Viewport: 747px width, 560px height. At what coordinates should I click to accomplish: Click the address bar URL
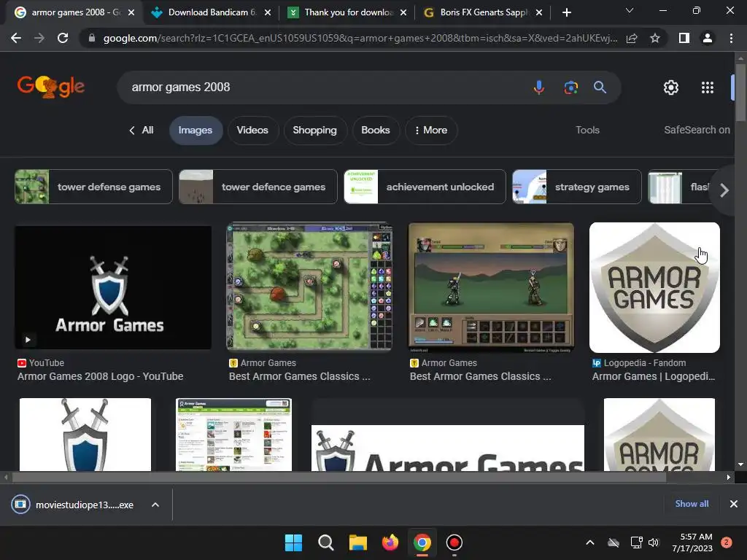pyautogui.click(x=360, y=38)
